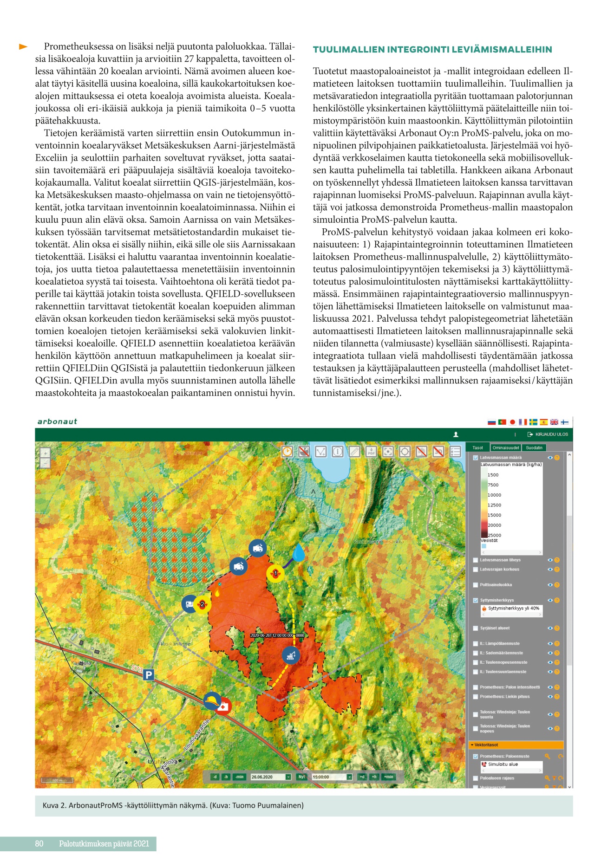Export map with the PDF download icon
The height and width of the screenshot is (868, 614).
[371, 451]
